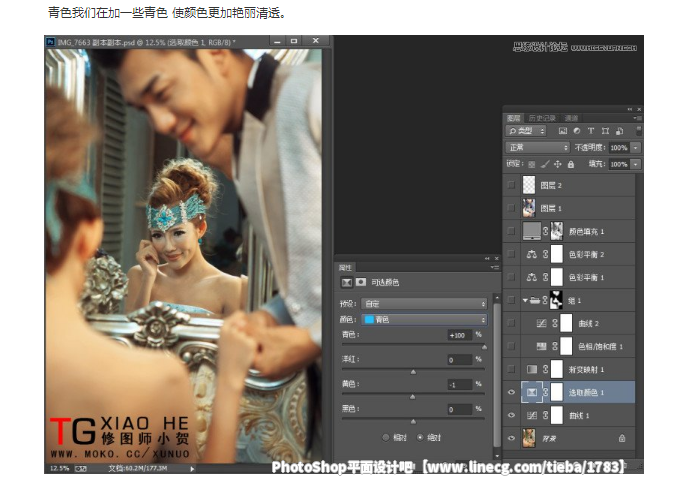Open the 颜色 dropdown showing 青色

425,320
